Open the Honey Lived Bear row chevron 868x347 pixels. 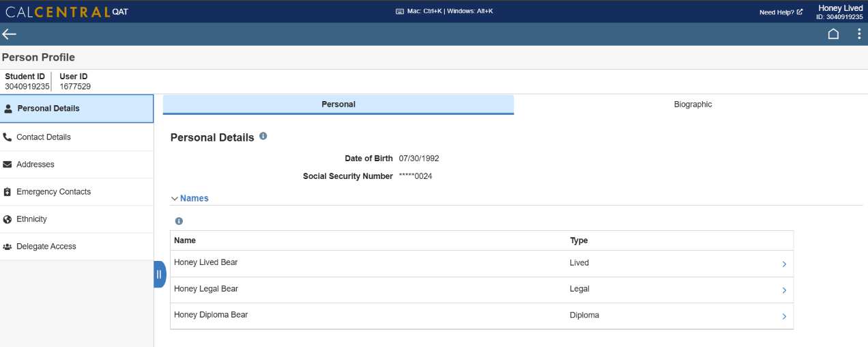[x=784, y=264]
